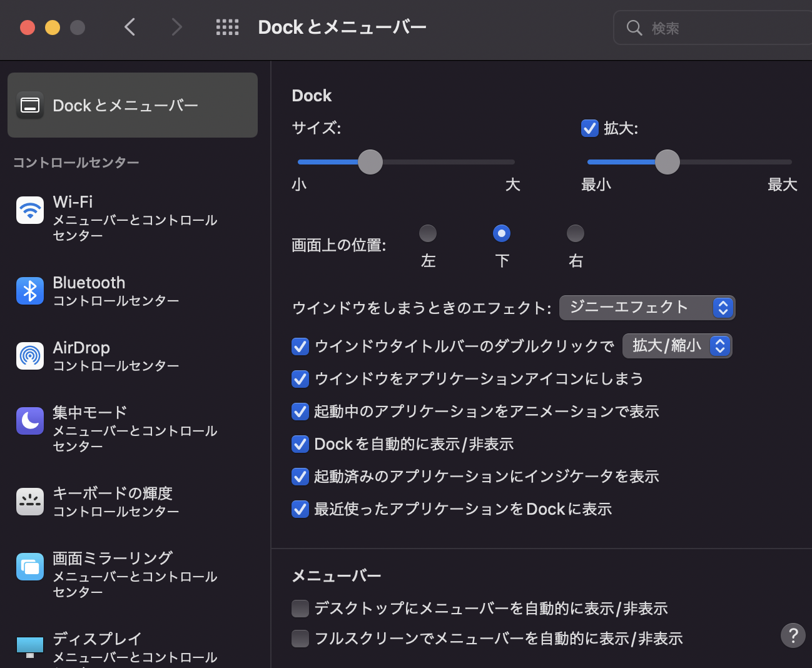The image size is (812, 668).
Task: Enable デスクトップにメニューバーを自動的に表示/非表示
Action: (x=300, y=609)
